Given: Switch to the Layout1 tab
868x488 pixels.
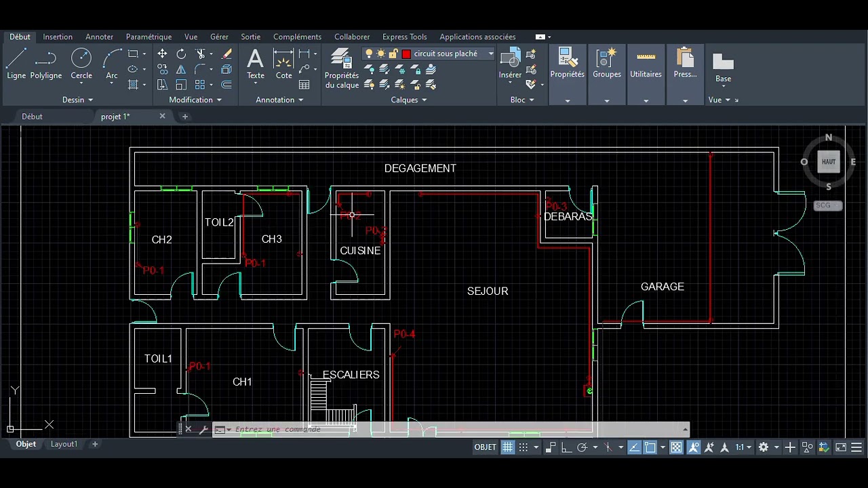Looking at the screenshot, I should [x=64, y=444].
